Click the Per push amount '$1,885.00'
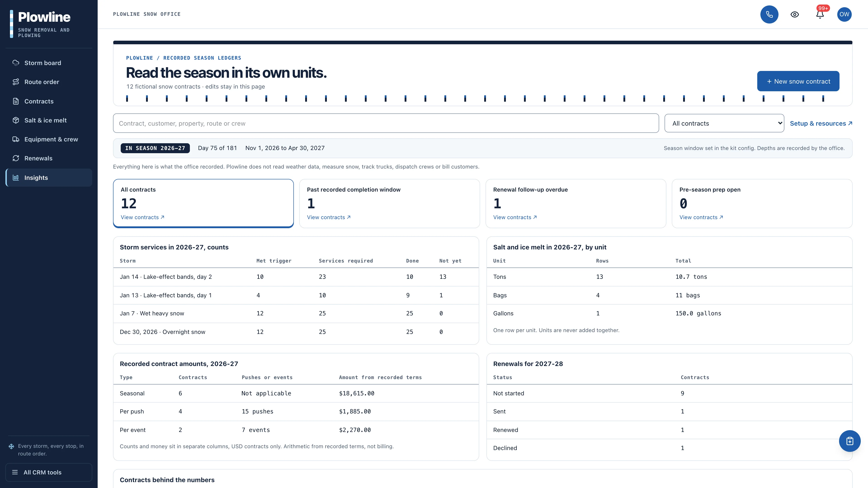Screen dimensions: 868x488 coord(355,412)
